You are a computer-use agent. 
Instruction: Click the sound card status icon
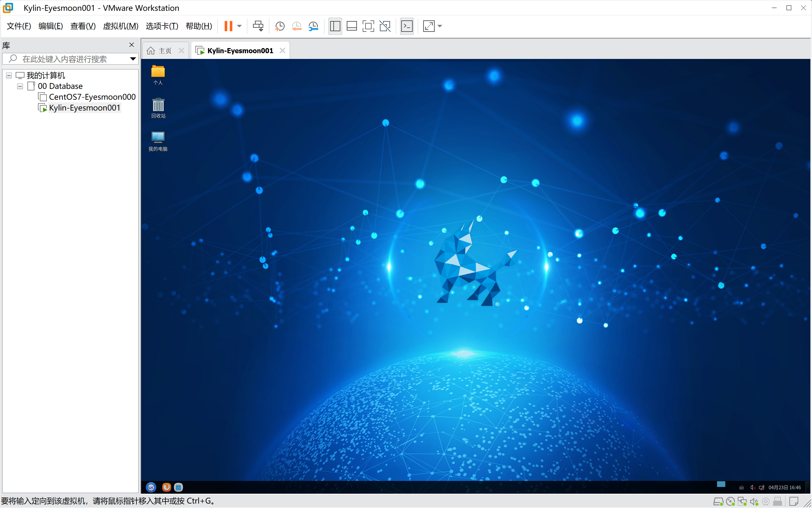click(x=754, y=502)
